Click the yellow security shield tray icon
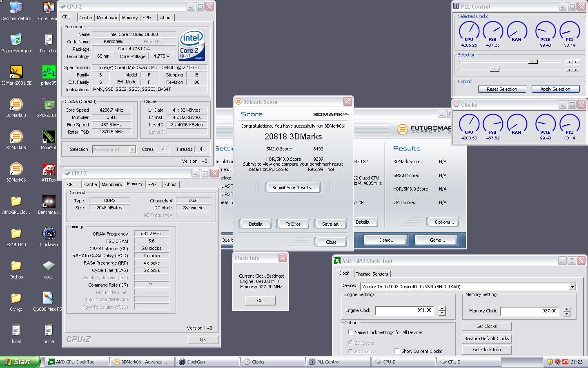The image size is (588, 368). (550, 362)
